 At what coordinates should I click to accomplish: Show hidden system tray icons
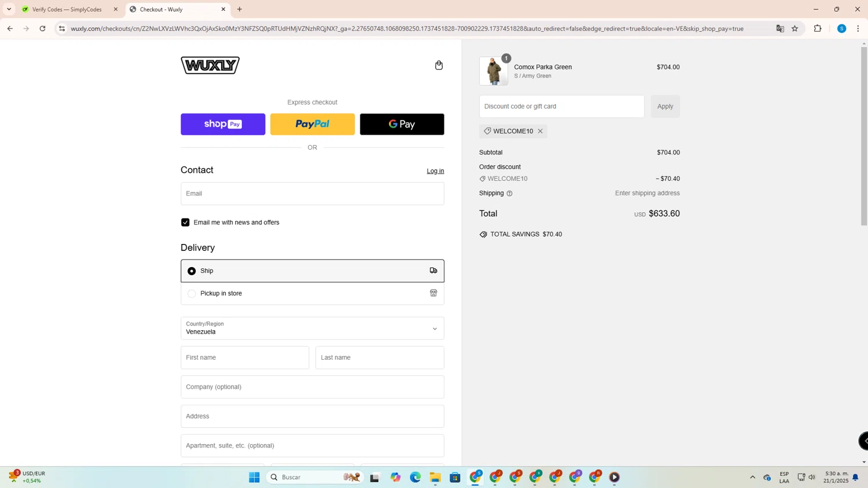[752, 478]
